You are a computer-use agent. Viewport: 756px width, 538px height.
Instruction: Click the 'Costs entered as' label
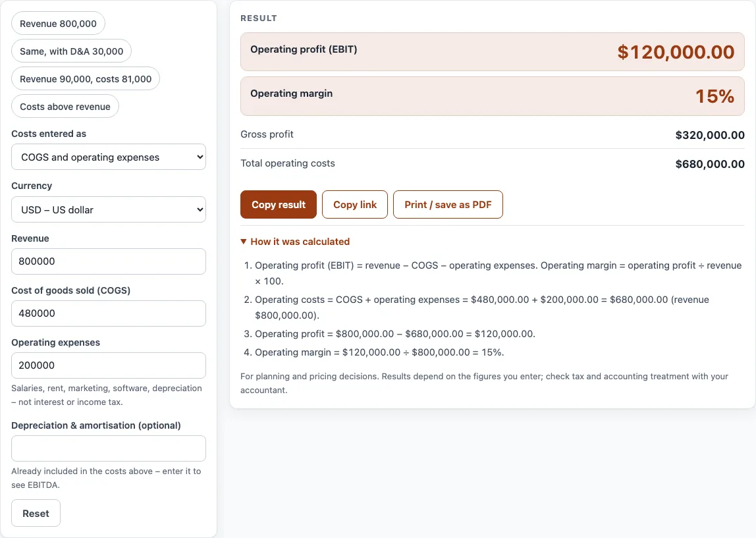pos(49,134)
